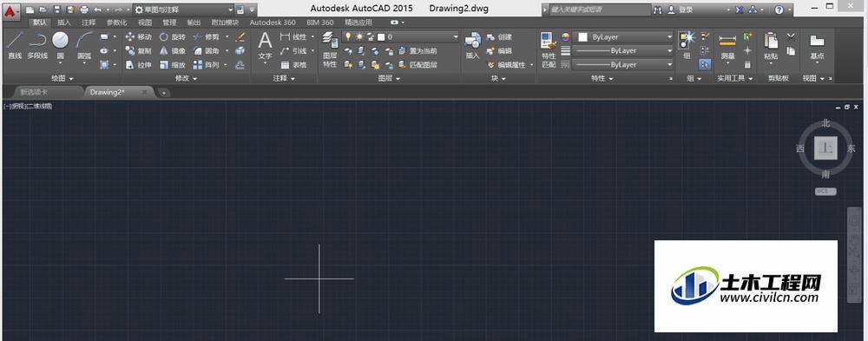868x341 pixels.
Task: Switch to the 参数化 ribbon tab
Action: (117, 23)
